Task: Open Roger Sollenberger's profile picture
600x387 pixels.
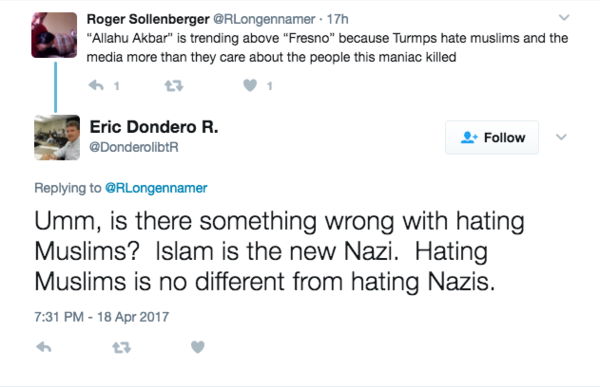Action: click(x=54, y=35)
